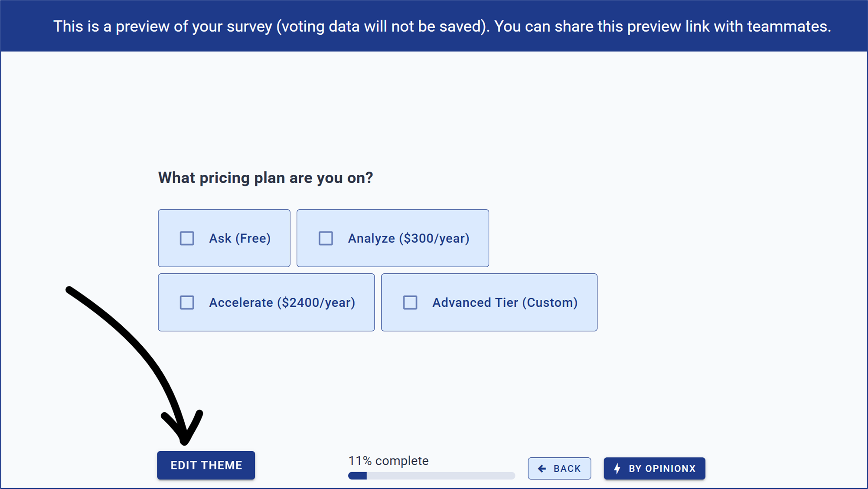Choose the "Analyze ($300/year)" option label
This screenshot has width=868, height=489.
click(x=408, y=238)
